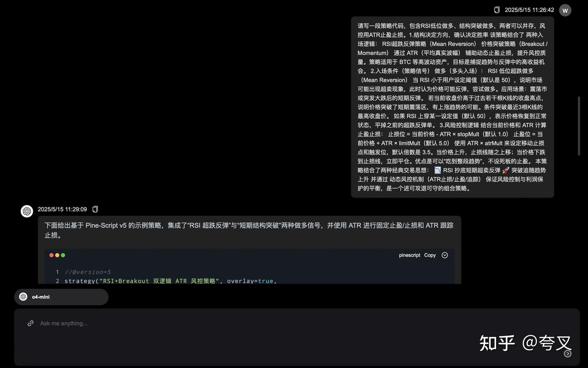Select the pinescript language label

(409, 254)
